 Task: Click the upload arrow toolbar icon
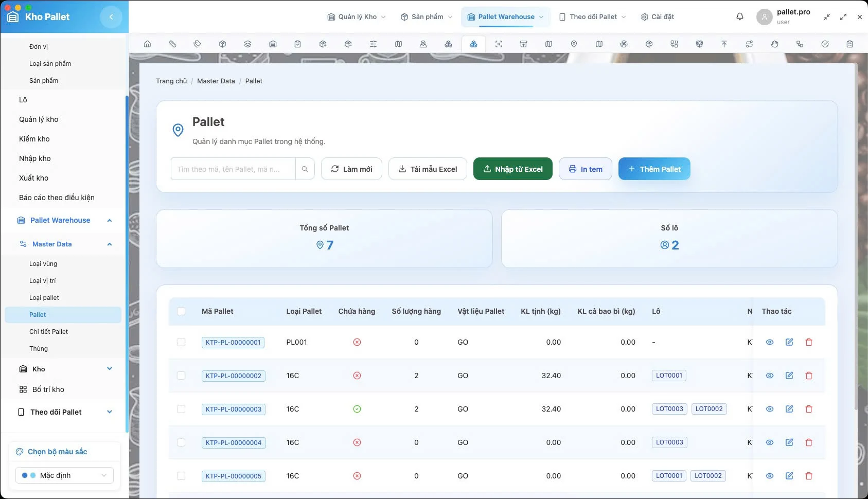(x=724, y=44)
